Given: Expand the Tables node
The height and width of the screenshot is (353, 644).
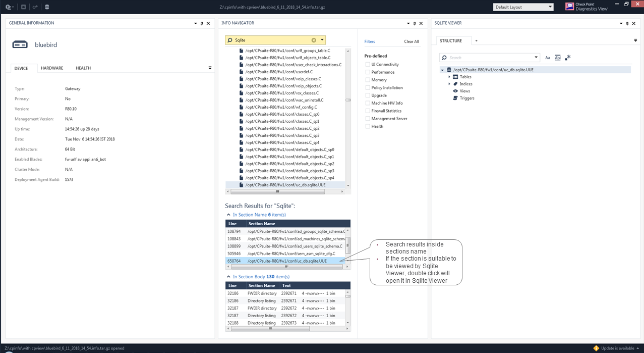Looking at the screenshot, I should [449, 77].
